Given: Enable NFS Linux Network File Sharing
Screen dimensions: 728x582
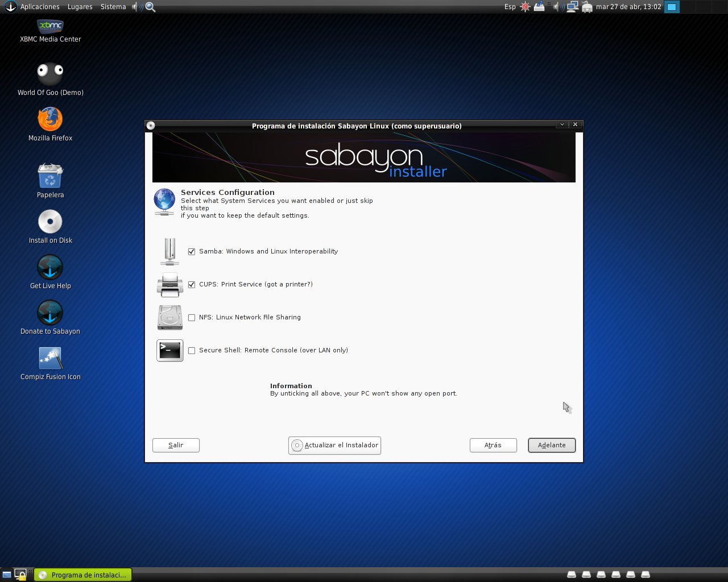Looking at the screenshot, I should pos(192,318).
